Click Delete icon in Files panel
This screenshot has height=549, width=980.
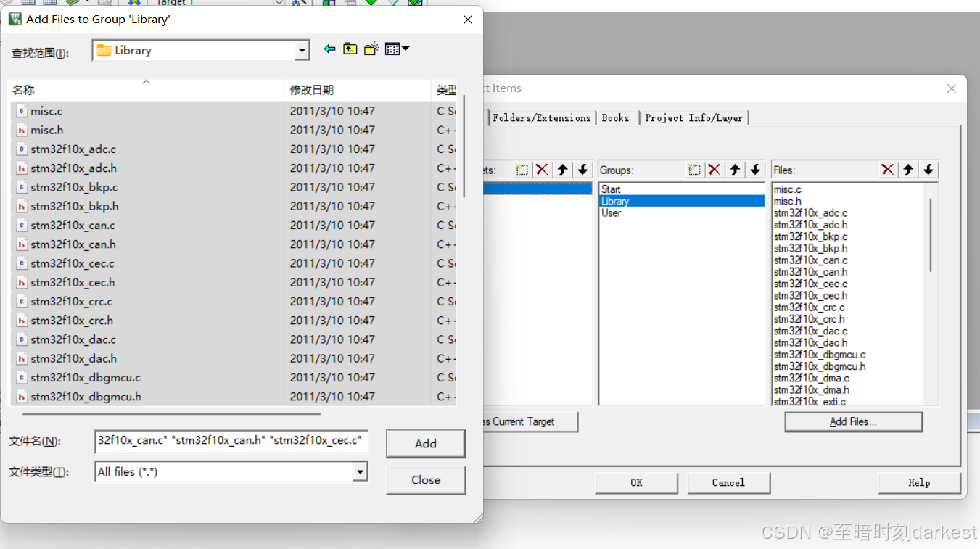[888, 170]
